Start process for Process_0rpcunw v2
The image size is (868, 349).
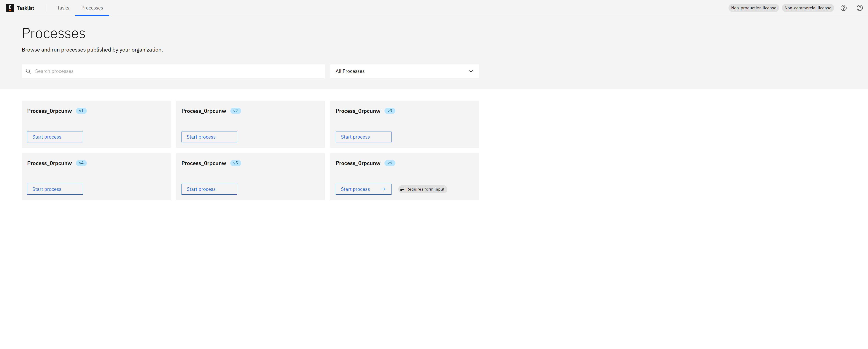[209, 137]
